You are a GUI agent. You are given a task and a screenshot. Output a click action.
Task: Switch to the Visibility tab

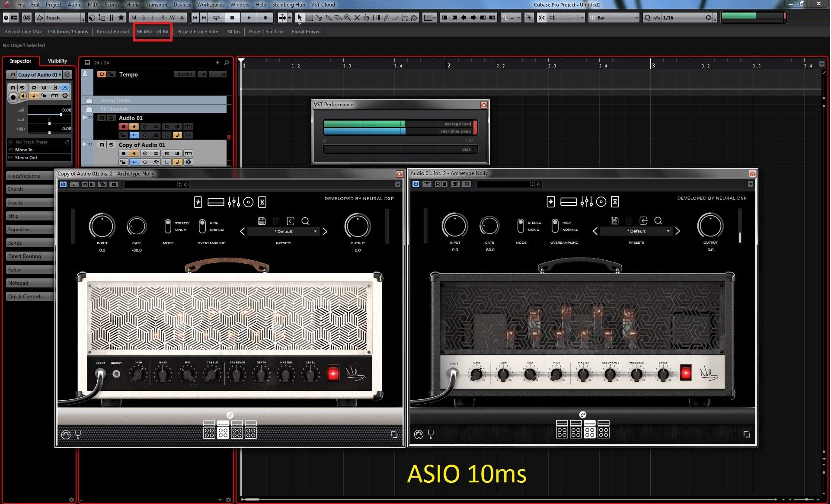(x=58, y=61)
